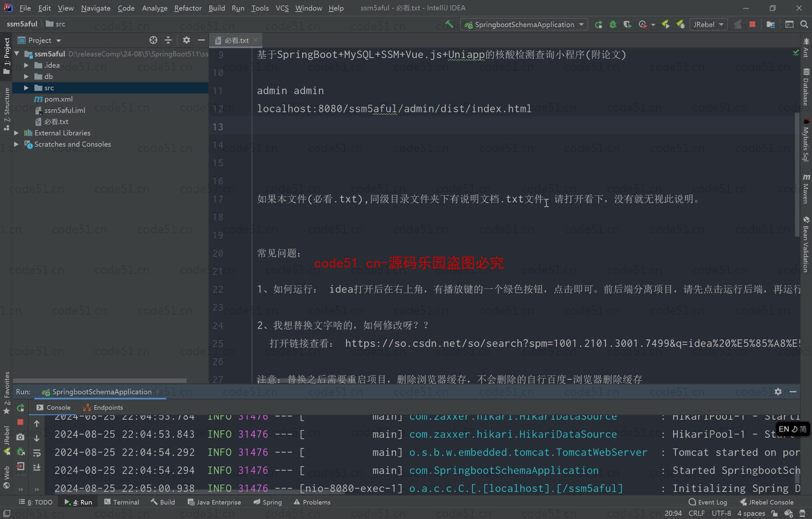Stop process in Run panel sidebar

(20, 422)
